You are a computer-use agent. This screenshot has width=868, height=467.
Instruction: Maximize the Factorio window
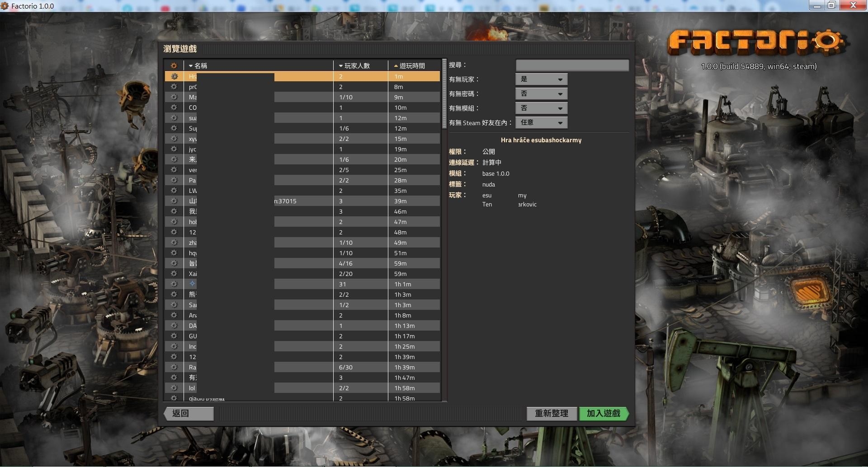pos(831,5)
